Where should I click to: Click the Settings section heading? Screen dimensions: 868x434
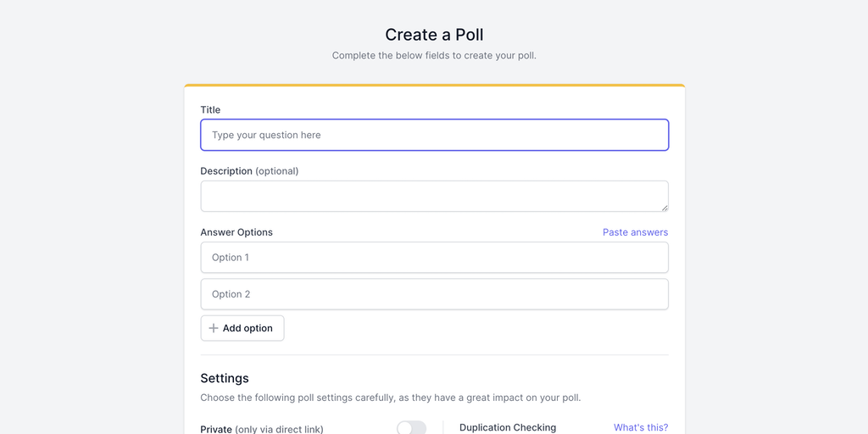pyautogui.click(x=225, y=378)
